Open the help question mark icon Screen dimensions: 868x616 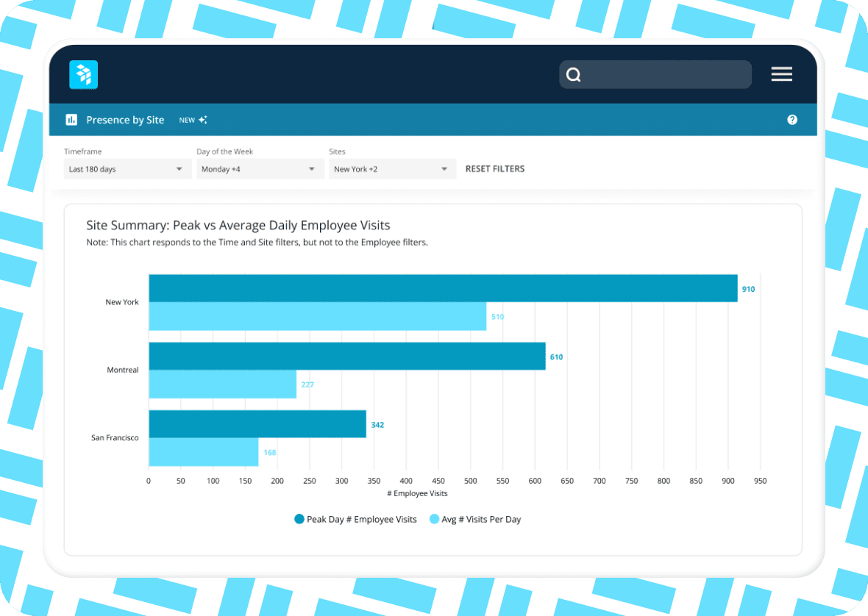tap(792, 119)
